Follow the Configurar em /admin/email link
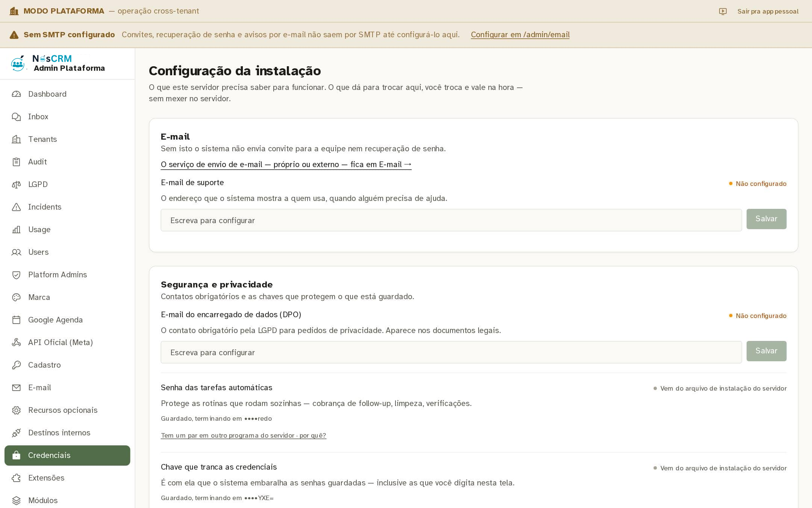The height and width of the screenshot is (508, 812). pyautogui.click(x=520, y=35)
